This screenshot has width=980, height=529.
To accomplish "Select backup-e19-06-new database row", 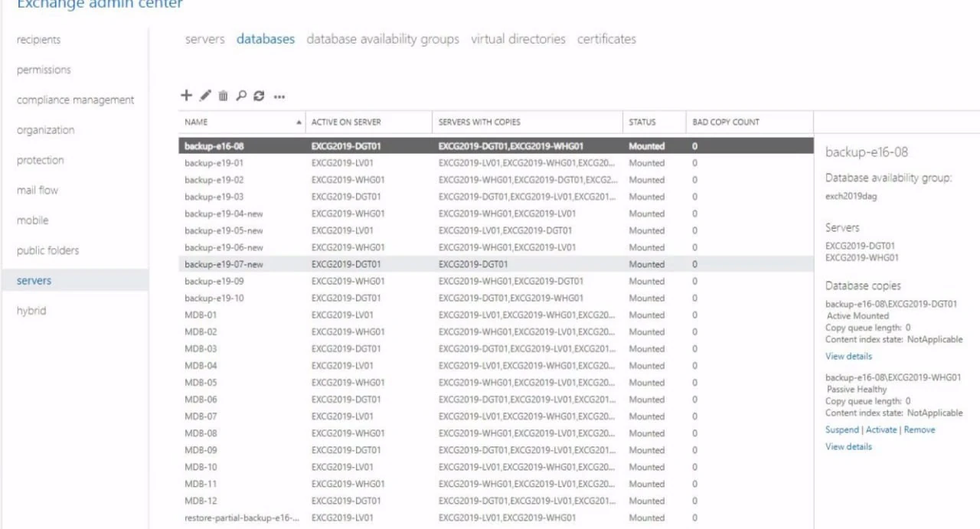I will click(x=496, y=247).
